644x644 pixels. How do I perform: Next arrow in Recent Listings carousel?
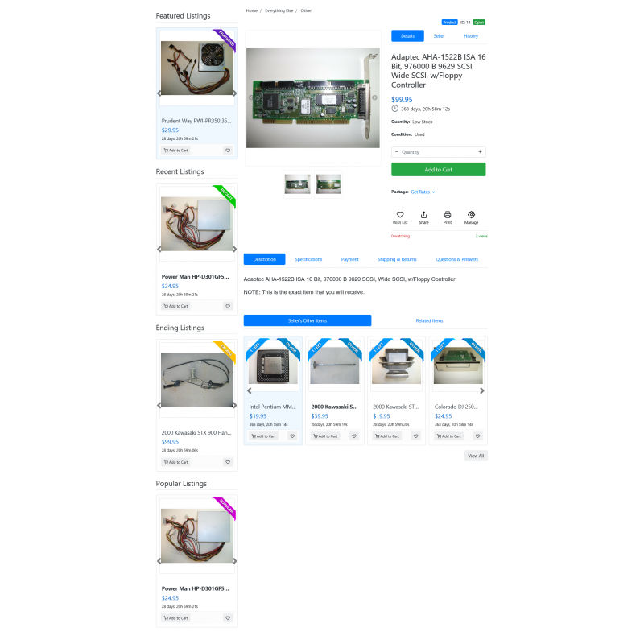[x=235, y=250]
